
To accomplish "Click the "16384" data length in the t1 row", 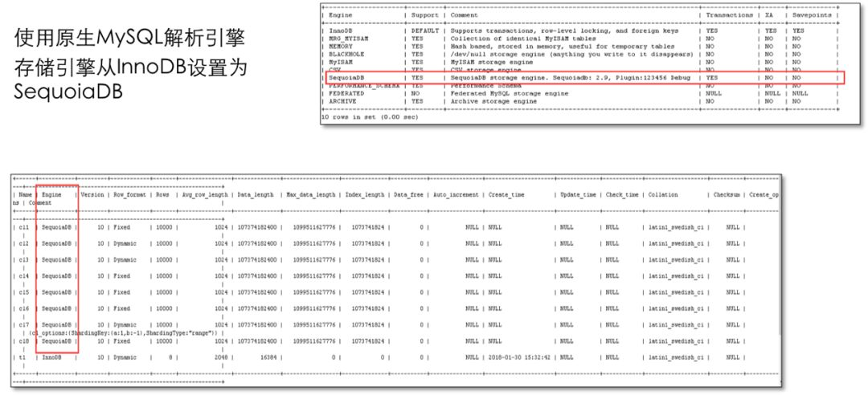I will point(268,358).
